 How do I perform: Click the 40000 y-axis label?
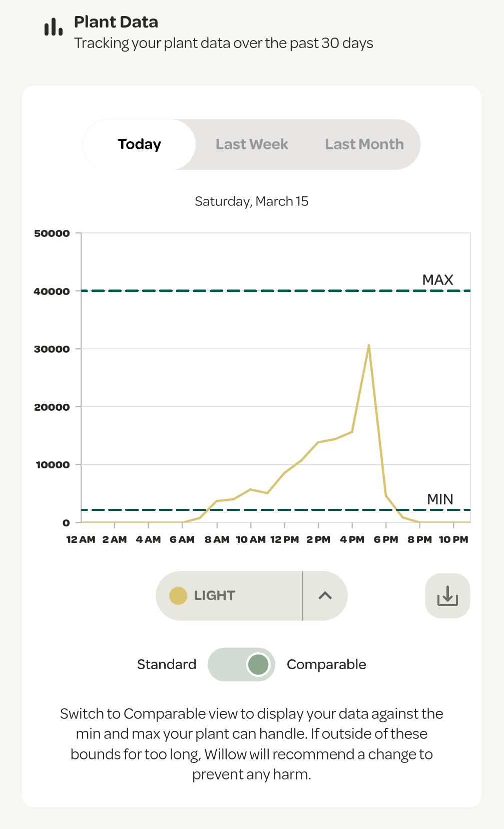tap(52, 292)
